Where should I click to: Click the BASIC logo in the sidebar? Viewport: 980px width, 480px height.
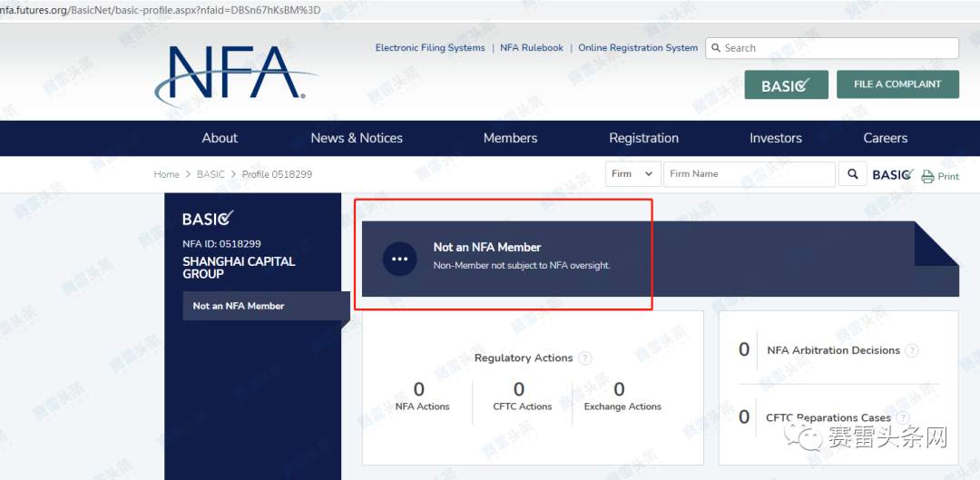[x=208, y=218]
